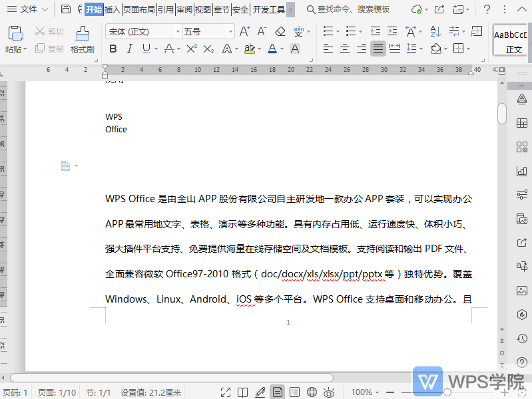Viewport: 532px width, 399px height.
Task: Increase font size with the A+ icon
Action: tap(244, 31)
